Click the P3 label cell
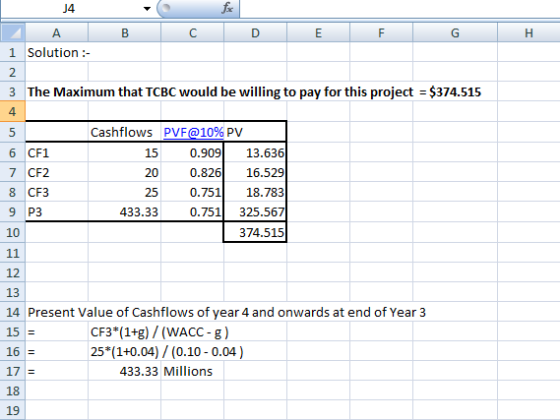Screen dimensions: 560x420 tap(57, 212)
